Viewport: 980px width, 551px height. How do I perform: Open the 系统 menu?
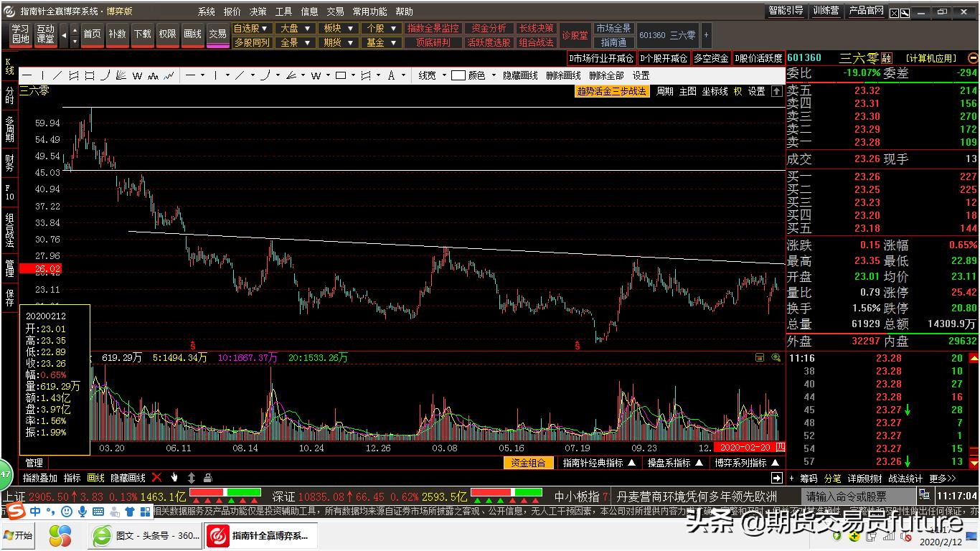[x=207, y=11]
